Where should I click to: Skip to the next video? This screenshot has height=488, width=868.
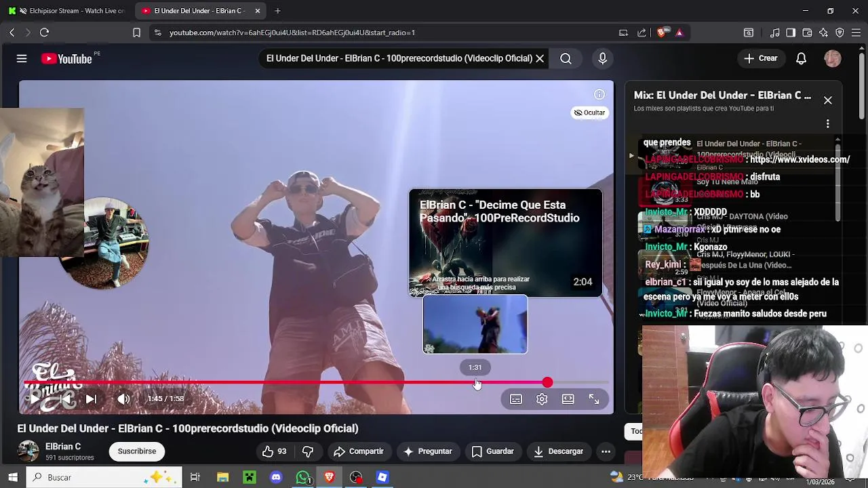point(91,399)
